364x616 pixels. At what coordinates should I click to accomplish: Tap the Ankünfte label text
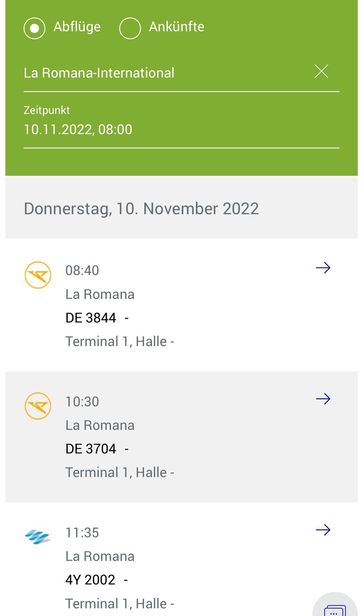[x=176, y=27]
